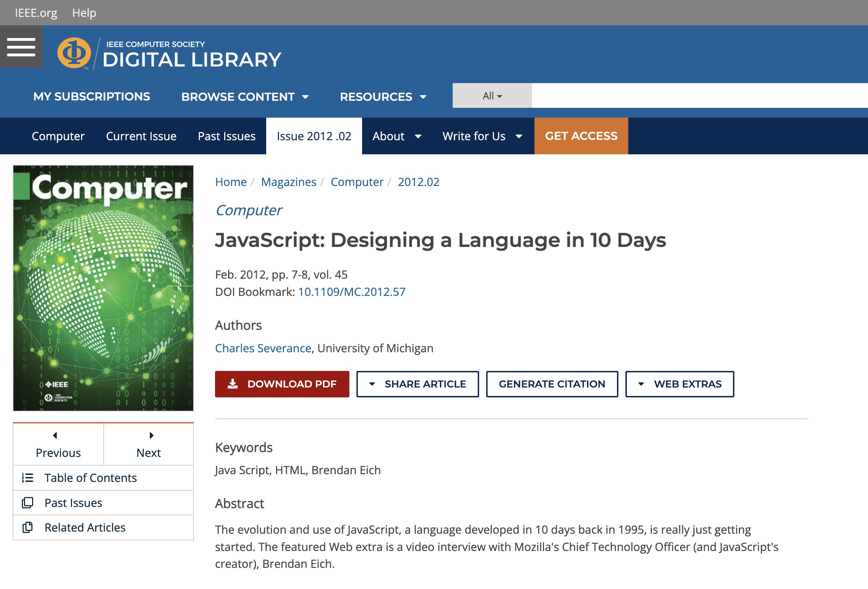Go to the previous article arrow
868x589 pixels.
55,435
